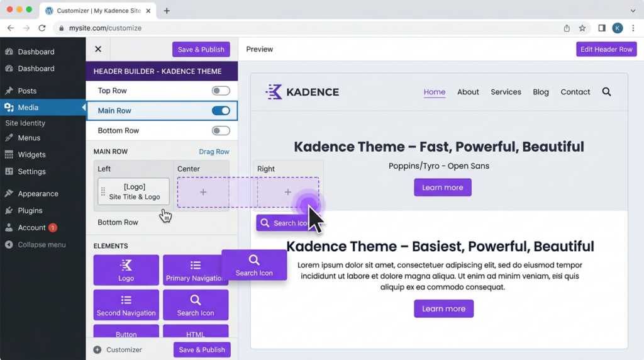Go forward with the browser forward arrow
Image resolution: width=644 pixels, height=360 pixels.
pyautogui.click(x=26, y=28)
